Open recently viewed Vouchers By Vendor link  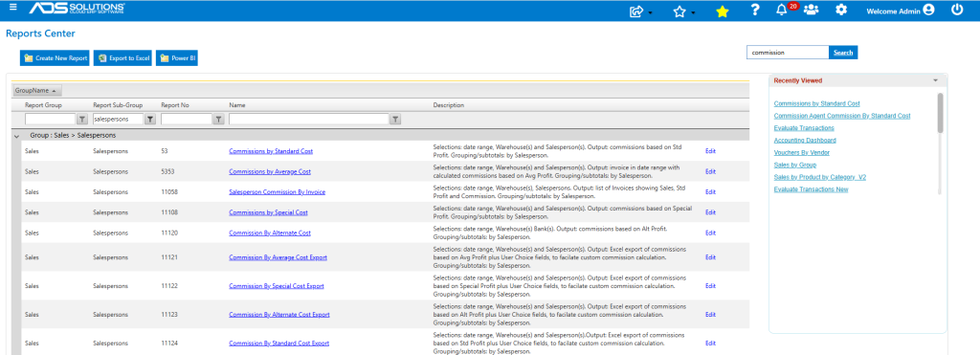point(801,152)
